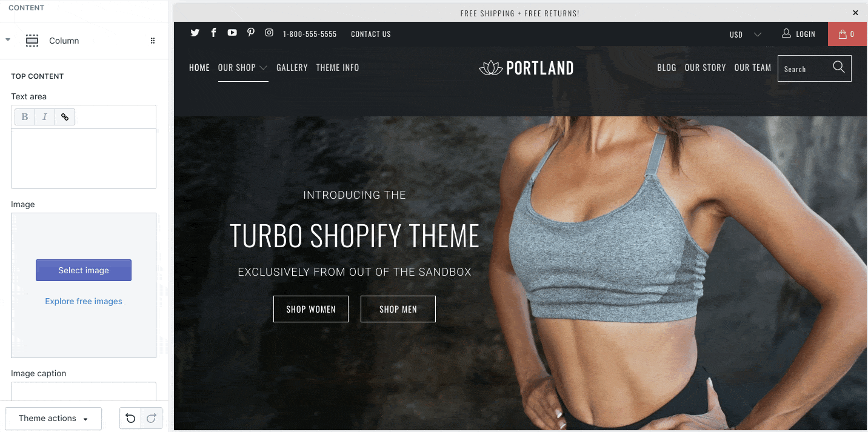This screenshot has height=432, width=868.
Task: Open the Explore free images link
Action: 84,301
